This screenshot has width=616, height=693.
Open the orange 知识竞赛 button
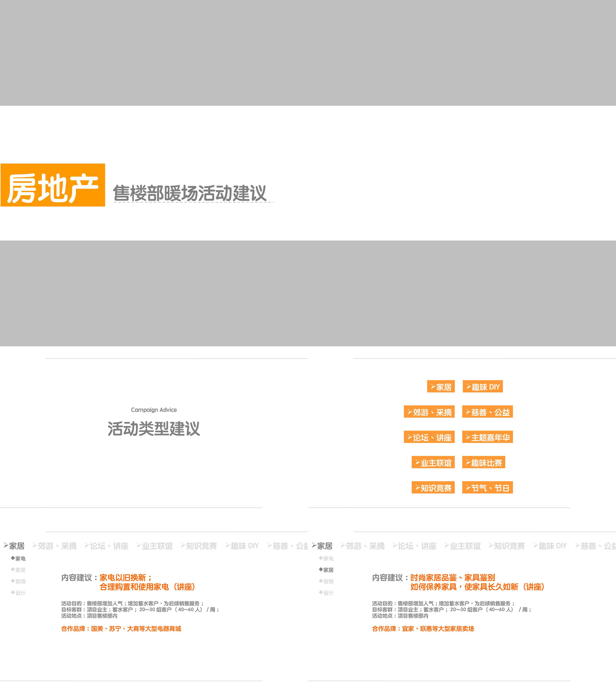(x=433, y=488)
